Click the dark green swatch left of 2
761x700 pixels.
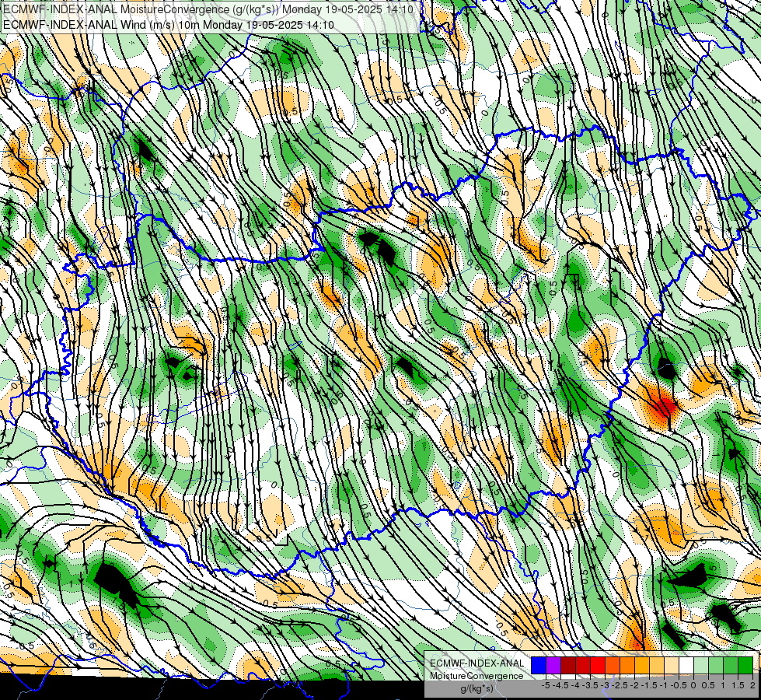point(746,665)
